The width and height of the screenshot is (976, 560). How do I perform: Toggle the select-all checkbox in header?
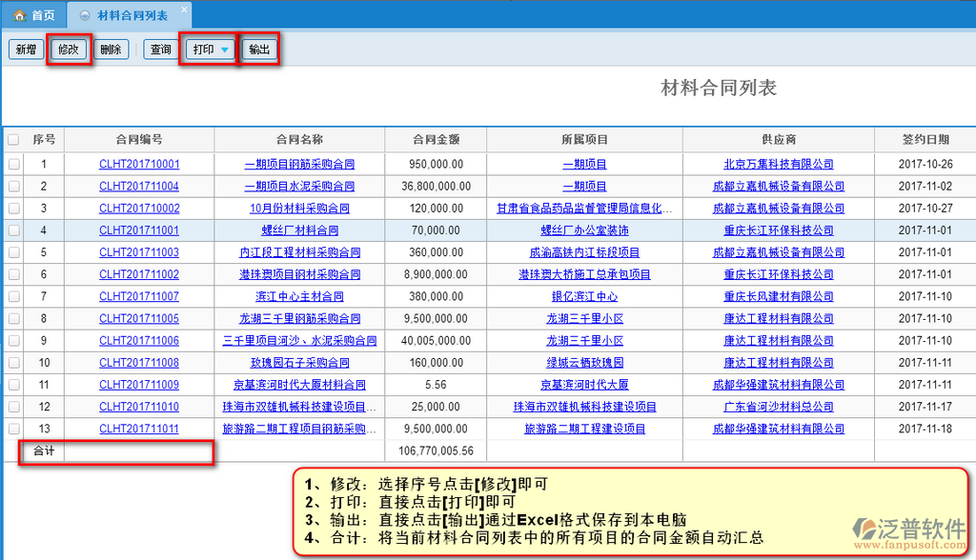[13, 140]
